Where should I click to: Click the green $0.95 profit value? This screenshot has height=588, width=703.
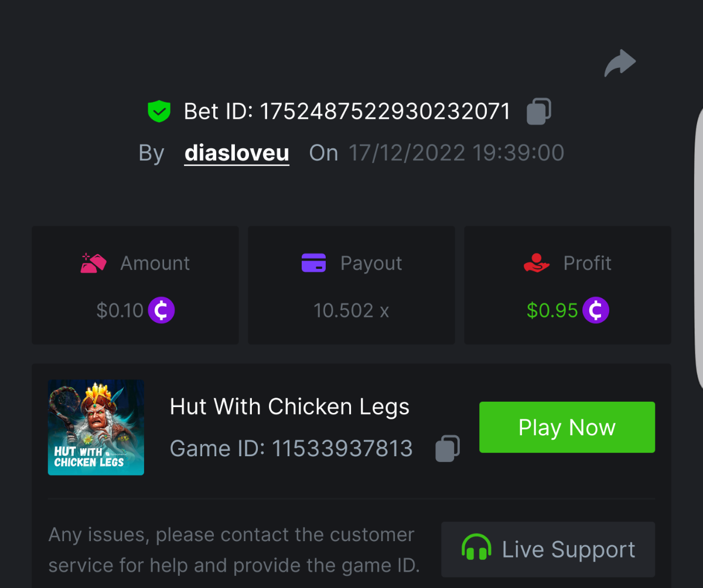[x=552, y=310]
